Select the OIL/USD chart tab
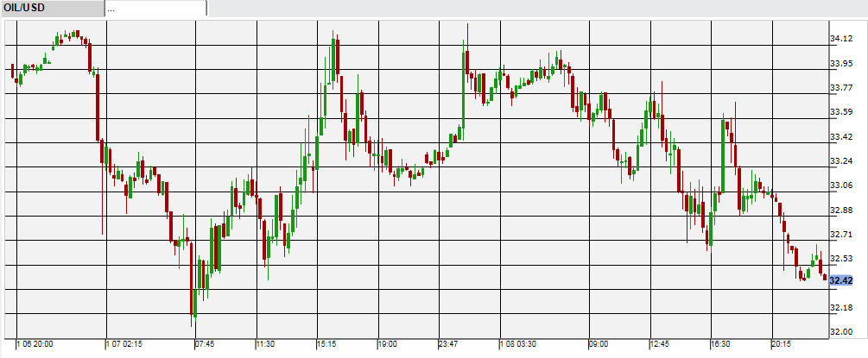 [x=52, y=8]
